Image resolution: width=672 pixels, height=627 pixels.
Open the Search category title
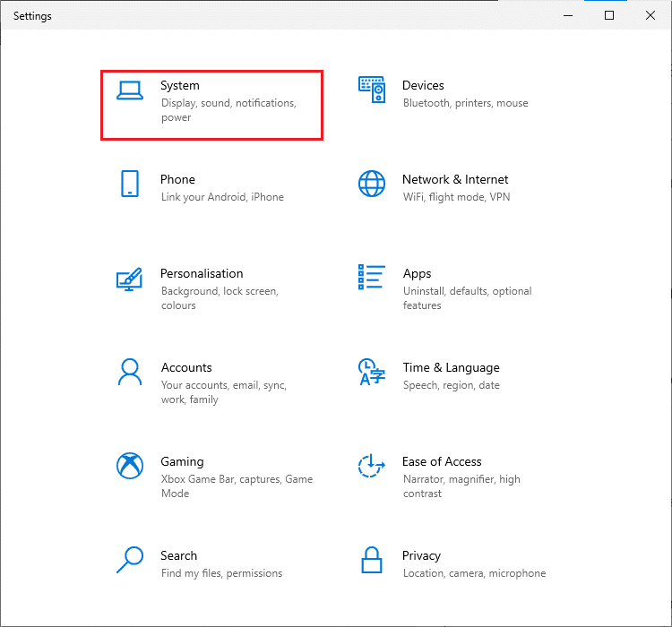[x=178, y=555]
